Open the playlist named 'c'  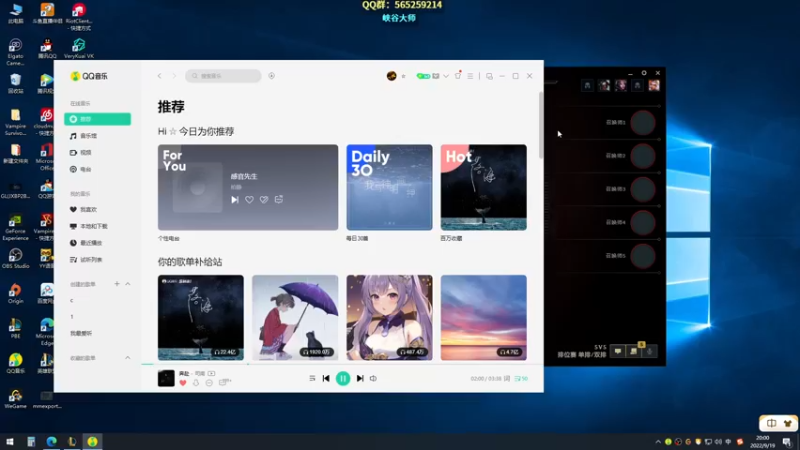tap(72, 301)
